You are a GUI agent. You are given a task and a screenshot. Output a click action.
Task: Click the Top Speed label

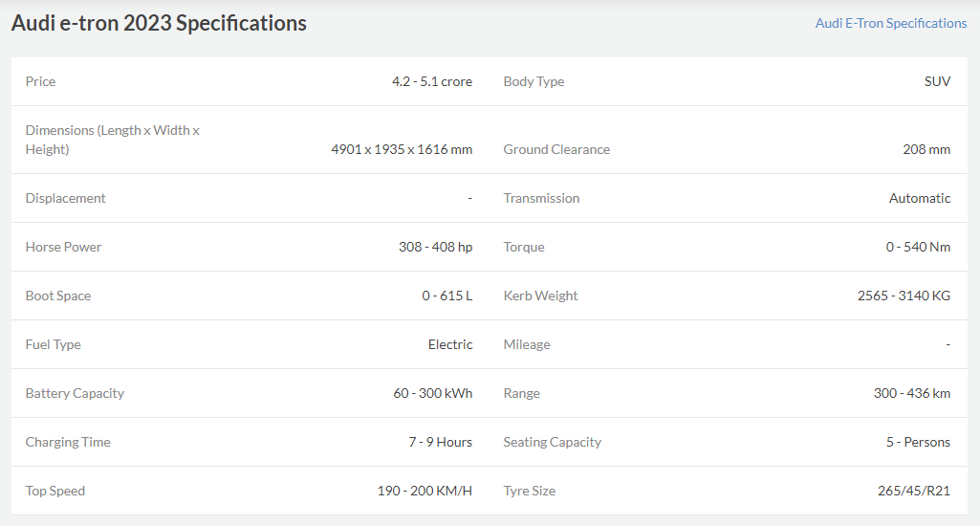[55, 491]
